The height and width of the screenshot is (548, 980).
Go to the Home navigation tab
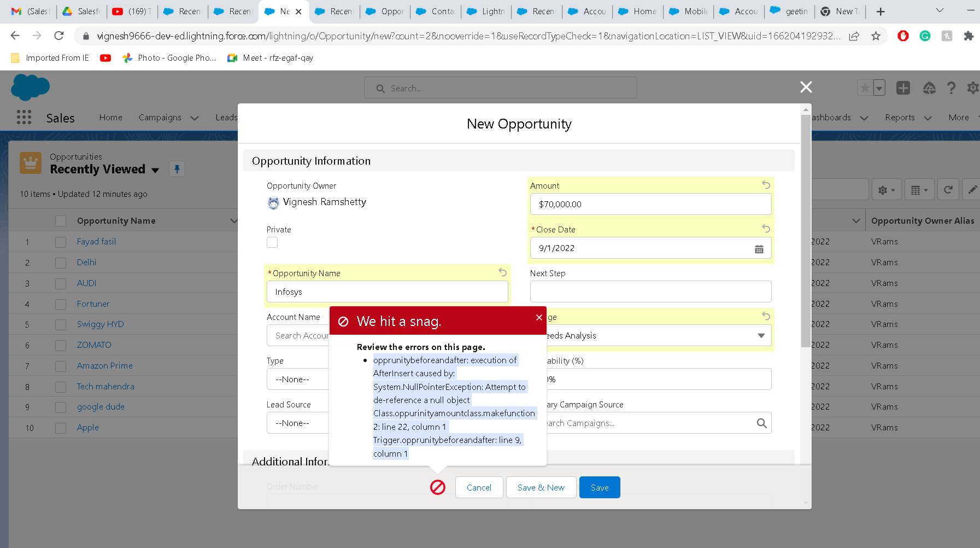[x=110, y=118]
